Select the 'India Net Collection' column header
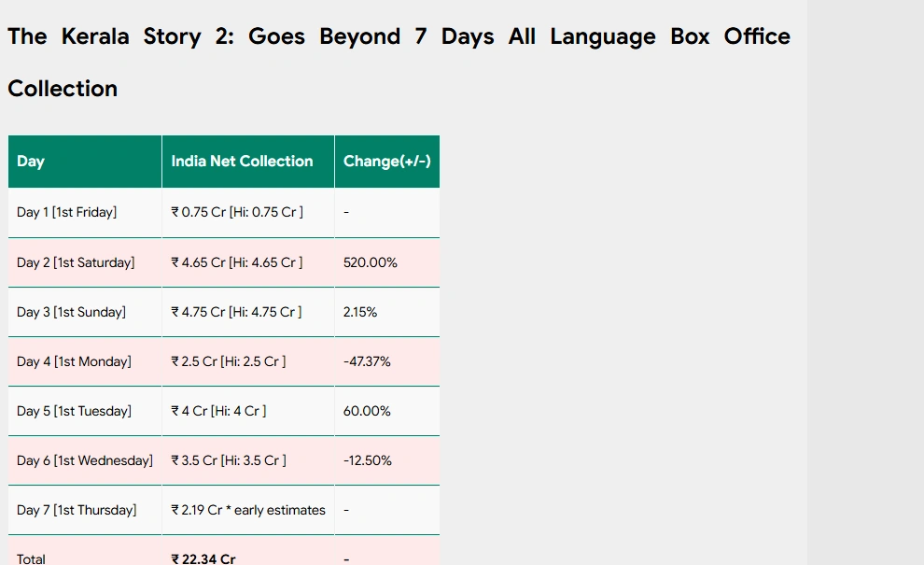924x565 pixels. click(241, 161)
